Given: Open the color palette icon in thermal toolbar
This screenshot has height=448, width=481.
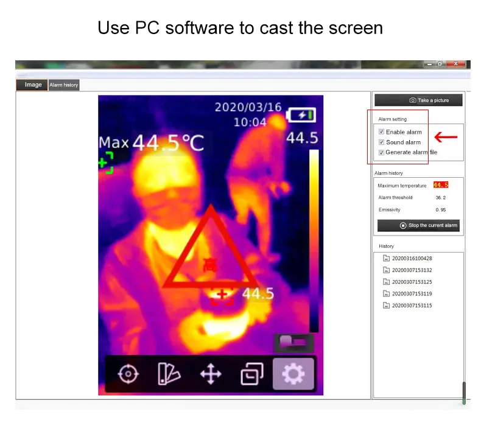Looking at the screenshot, I should click(169, 374).
